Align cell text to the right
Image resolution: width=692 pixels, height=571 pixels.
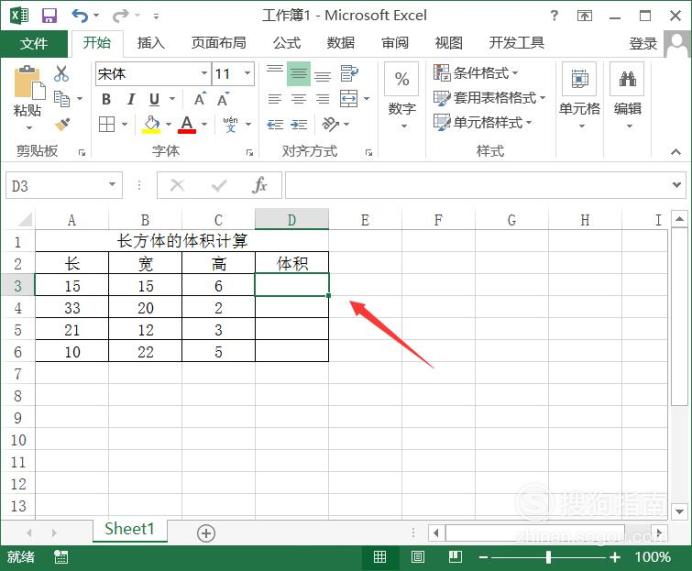(323, 99)
